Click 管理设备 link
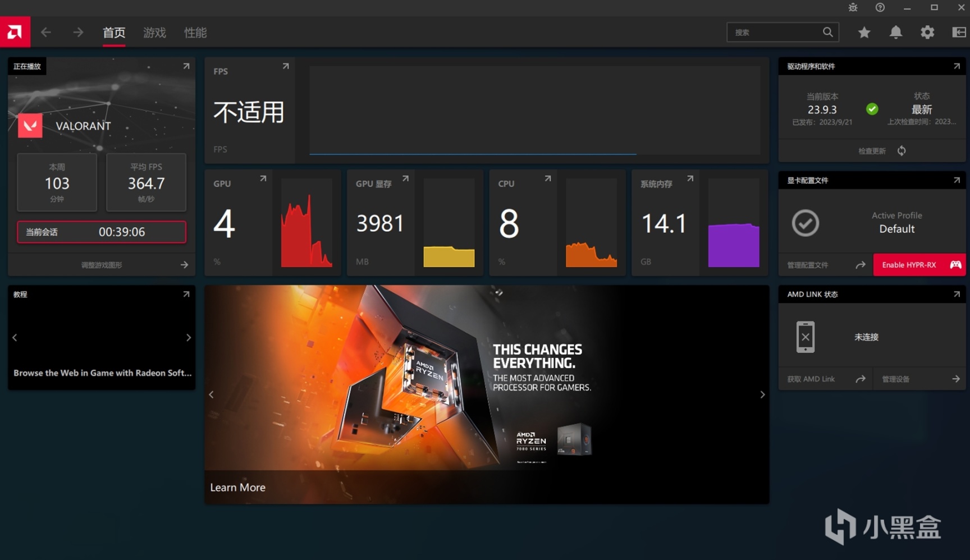This screenshot has width=970, height=560. pos(896,379)
